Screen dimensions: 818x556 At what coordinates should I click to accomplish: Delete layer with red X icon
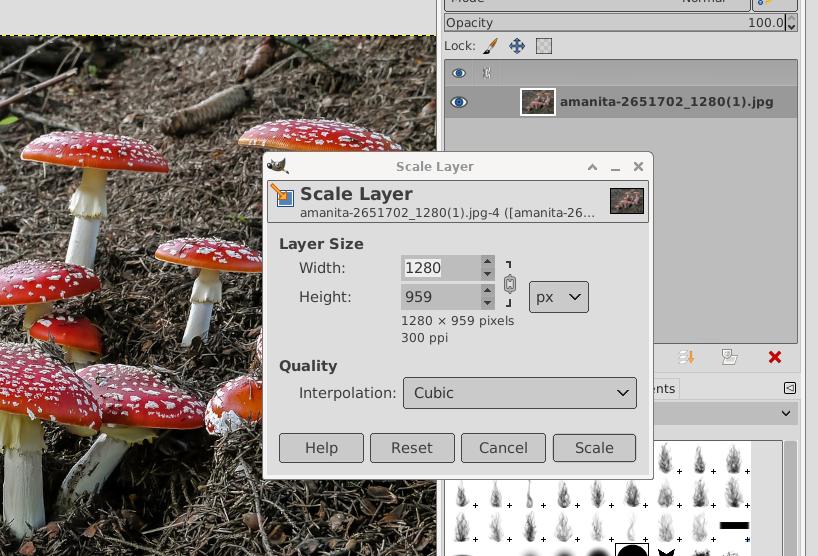point(775,357)
